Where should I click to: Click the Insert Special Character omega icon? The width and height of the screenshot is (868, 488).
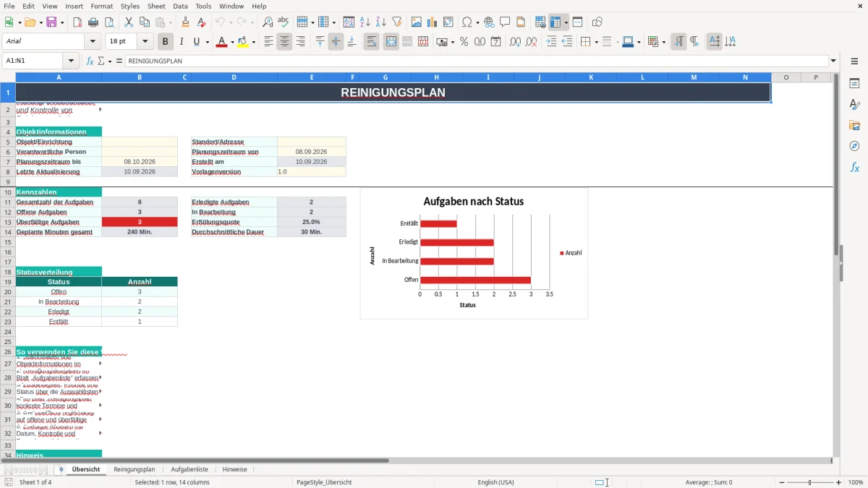(467, 22)
